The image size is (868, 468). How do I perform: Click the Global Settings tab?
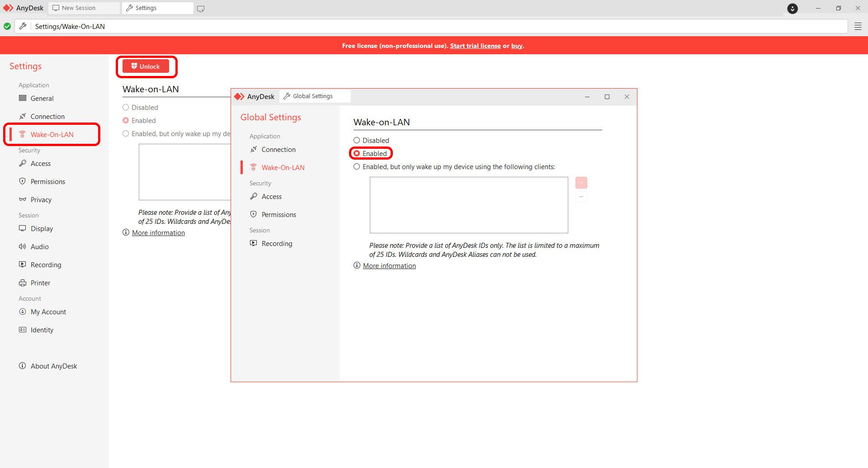[x=315, y=96]
